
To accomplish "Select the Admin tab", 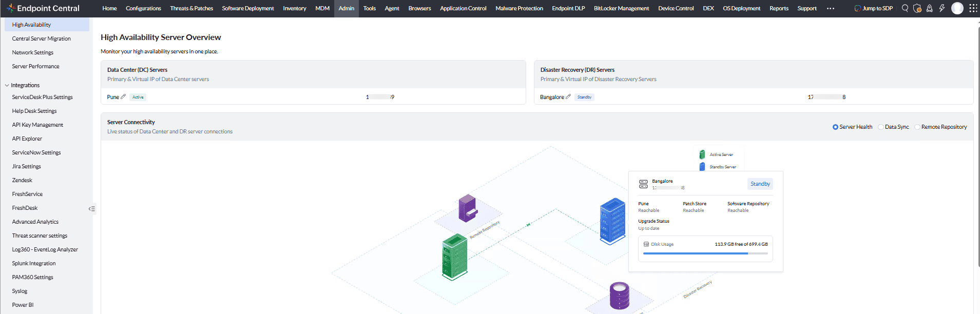I will (347, 8).
